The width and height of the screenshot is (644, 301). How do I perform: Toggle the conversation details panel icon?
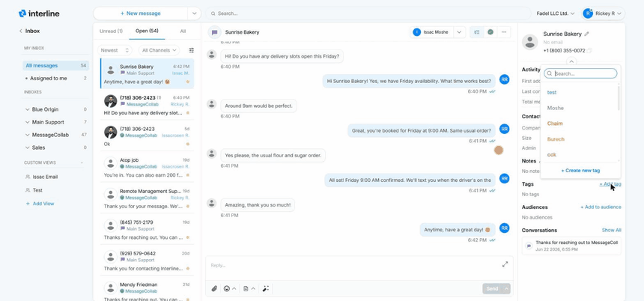click(477, 32)
